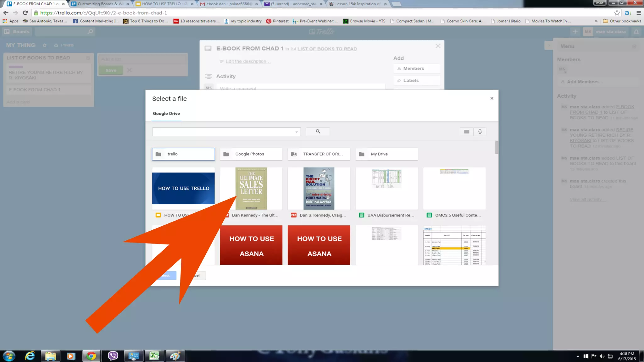This screenshot has width=644, height=362.
Task: Open TRANSFER OF ORI shared folder
Action: [319, 154]
